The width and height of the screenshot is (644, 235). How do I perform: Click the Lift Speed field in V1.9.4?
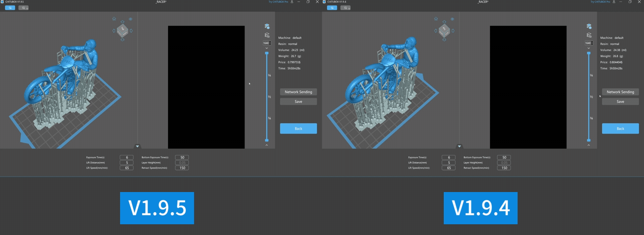point(449,168)
